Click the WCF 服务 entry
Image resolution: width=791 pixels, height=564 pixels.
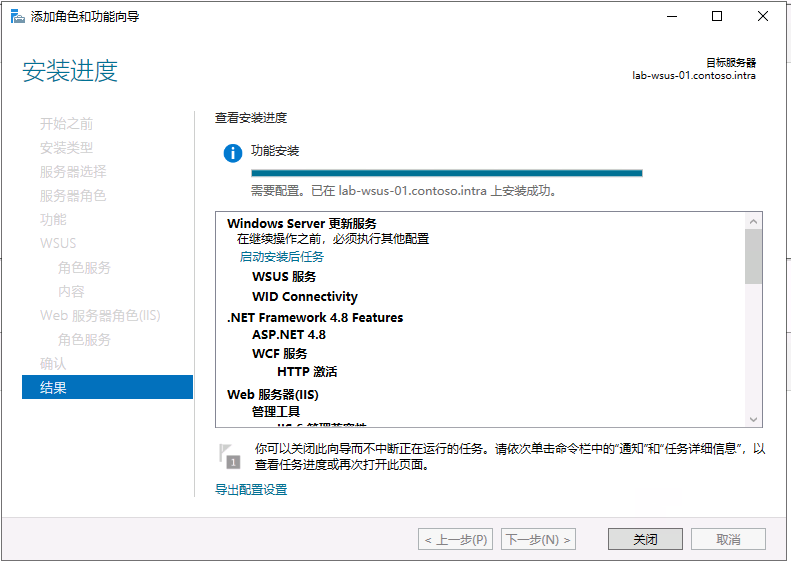tap(279, 353)
